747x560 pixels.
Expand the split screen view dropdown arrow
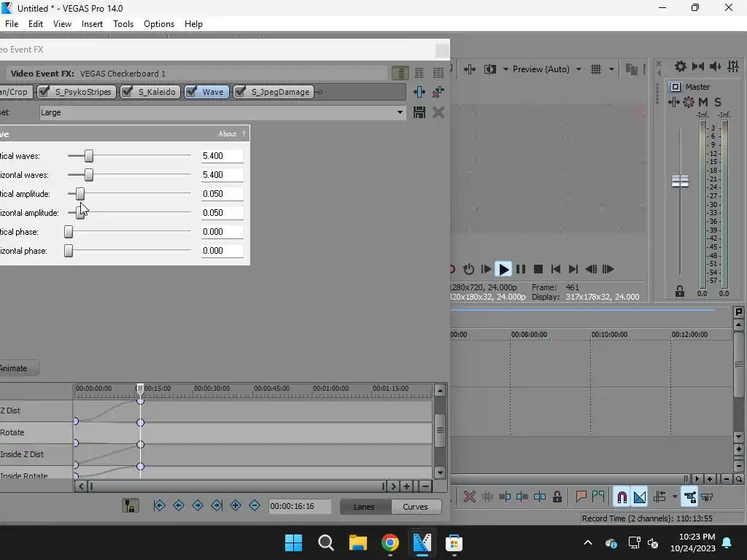(506, 69)
